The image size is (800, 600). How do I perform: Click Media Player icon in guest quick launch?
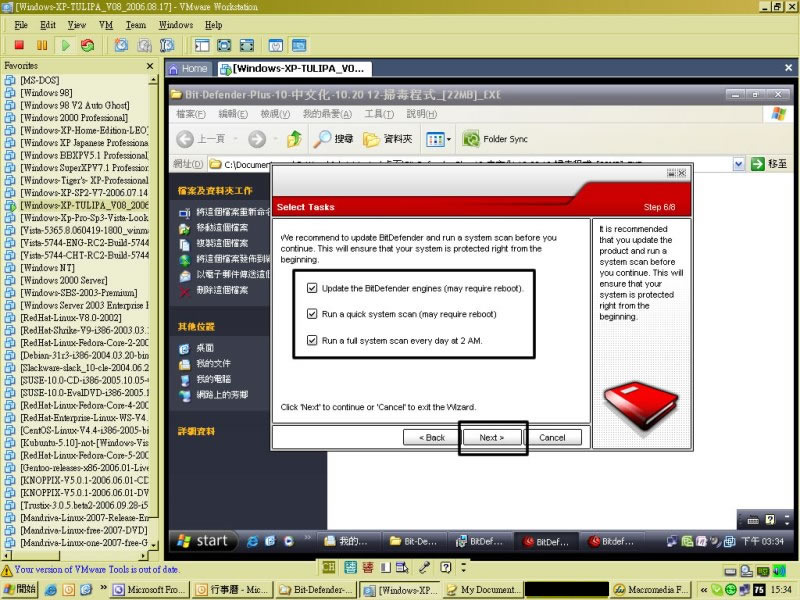pyautogui.click(x=289, y=541)
